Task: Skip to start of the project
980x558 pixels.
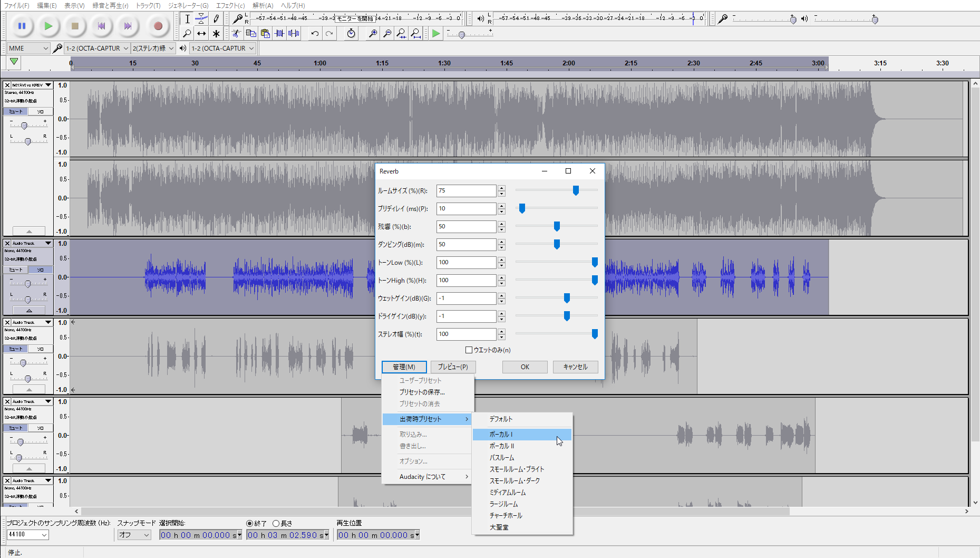Action: [101, 26]
